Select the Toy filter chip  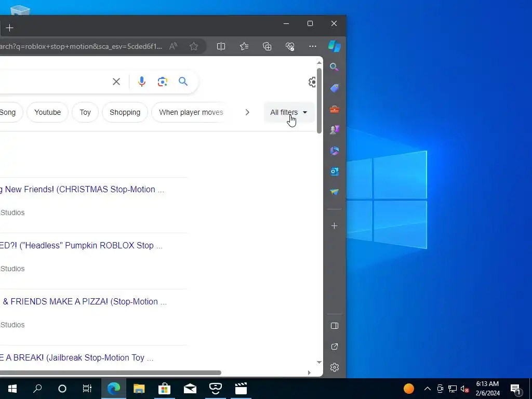(x=85, y=112)
